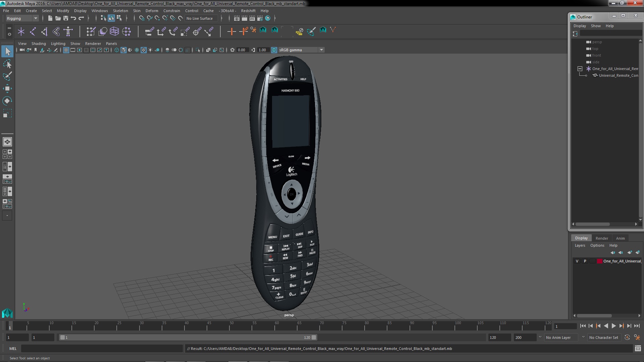Toggle sRGB gamma color management icon
Viewport: 644px width, 362px height.
[274, 50]
